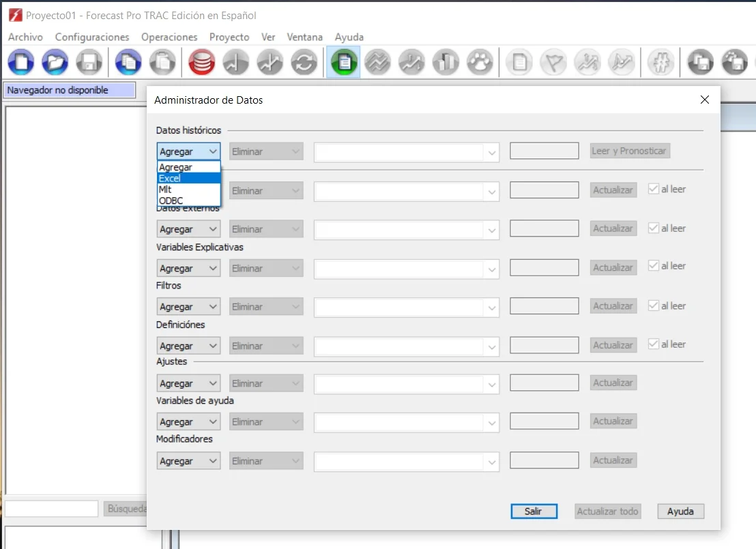This screenshot has height=549, width=756.
Task: Select ODBC from the open dropdown list
Action: pos(189,201)
